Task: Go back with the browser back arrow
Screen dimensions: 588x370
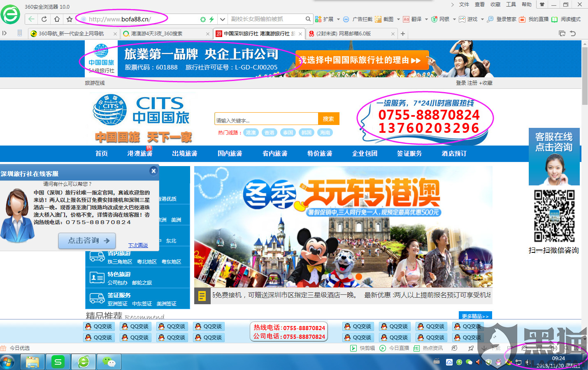Action: point(31,19)
